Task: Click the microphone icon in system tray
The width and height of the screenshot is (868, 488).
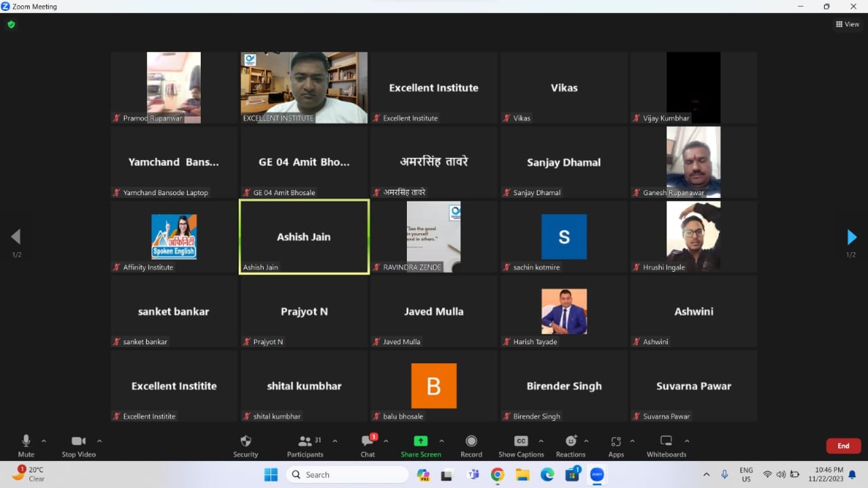Action: pos(725,474)
